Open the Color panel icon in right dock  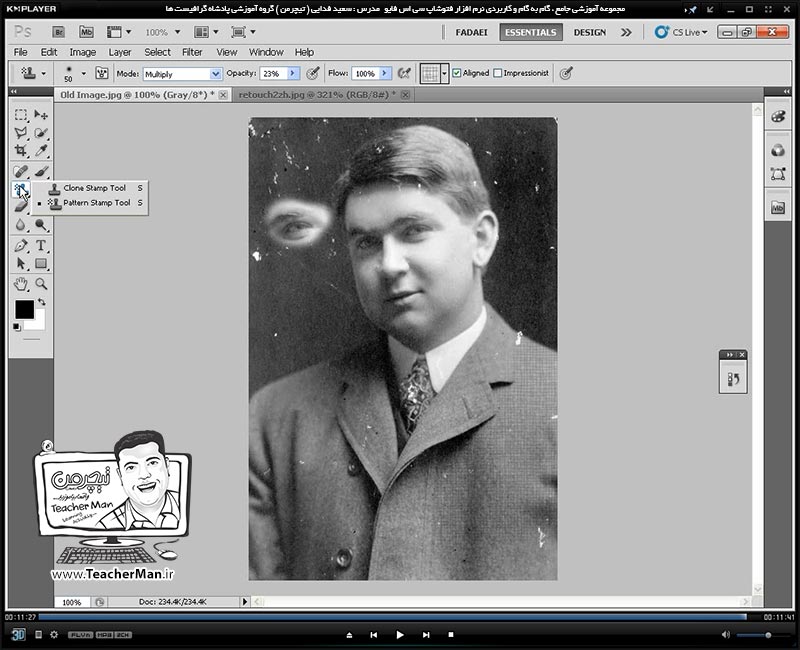pos(778,116)
